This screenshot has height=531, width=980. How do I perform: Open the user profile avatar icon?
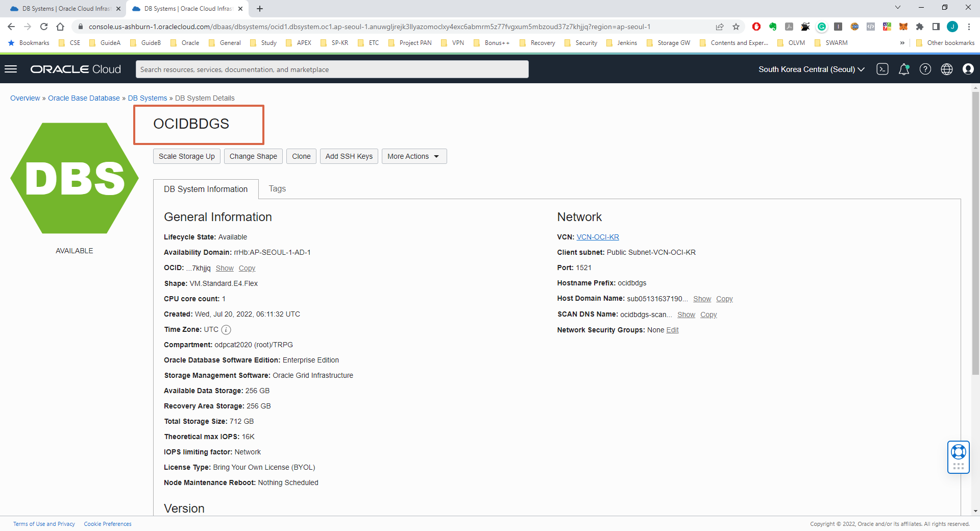pos(968,69)
